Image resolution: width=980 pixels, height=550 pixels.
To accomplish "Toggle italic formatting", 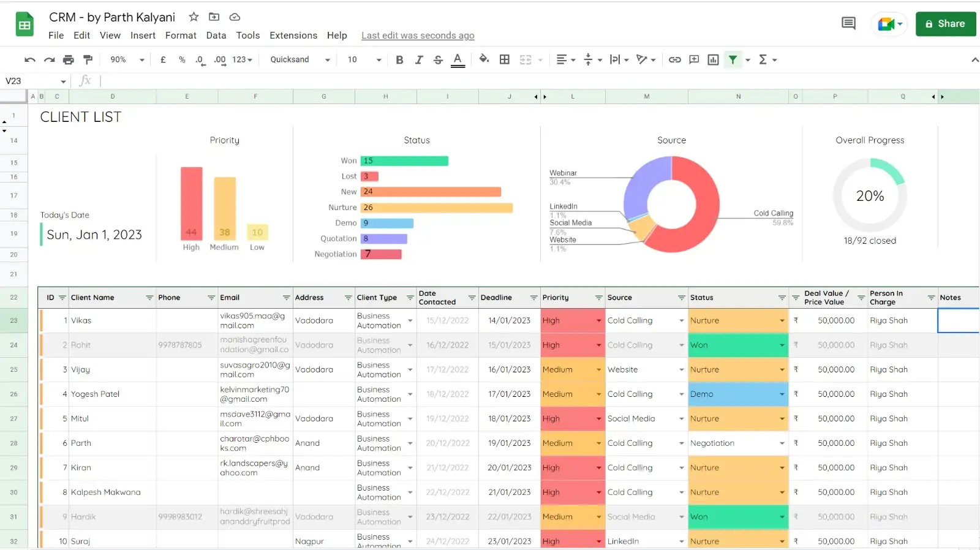I will tap(419, 59).
